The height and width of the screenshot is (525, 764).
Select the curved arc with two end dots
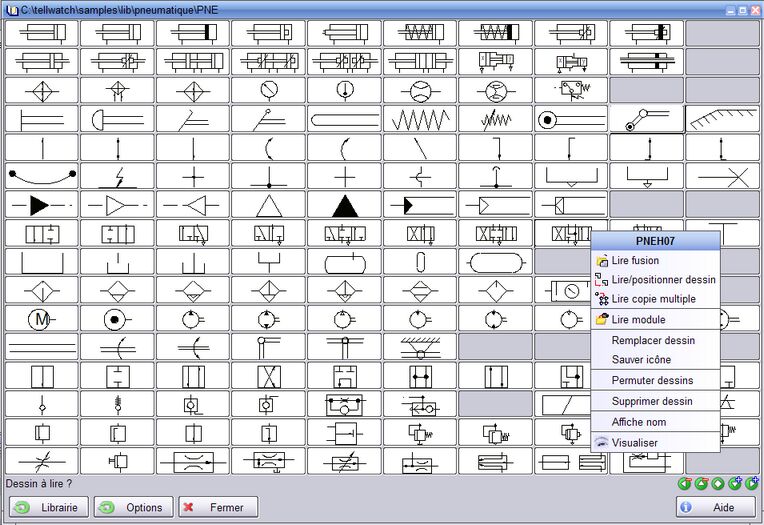41,176
